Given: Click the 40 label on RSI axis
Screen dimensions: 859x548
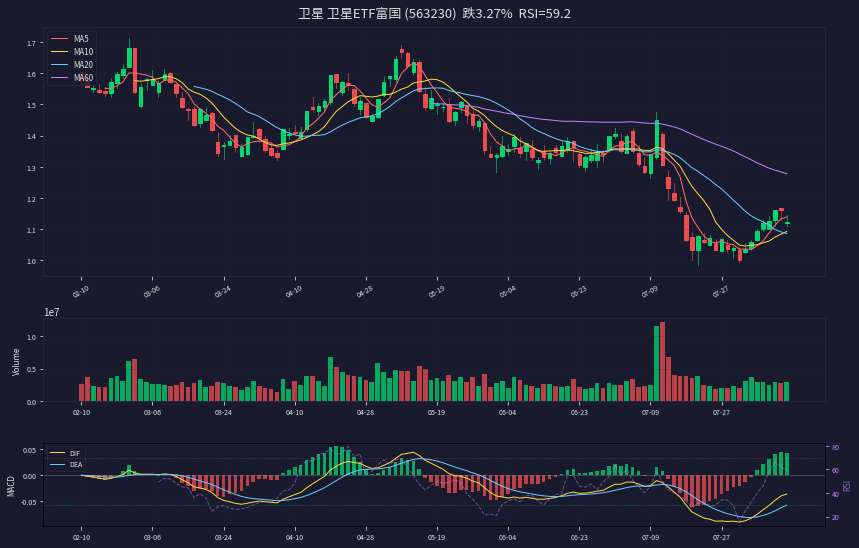Looking at the screenshot, I should click(x=835, y=494).
